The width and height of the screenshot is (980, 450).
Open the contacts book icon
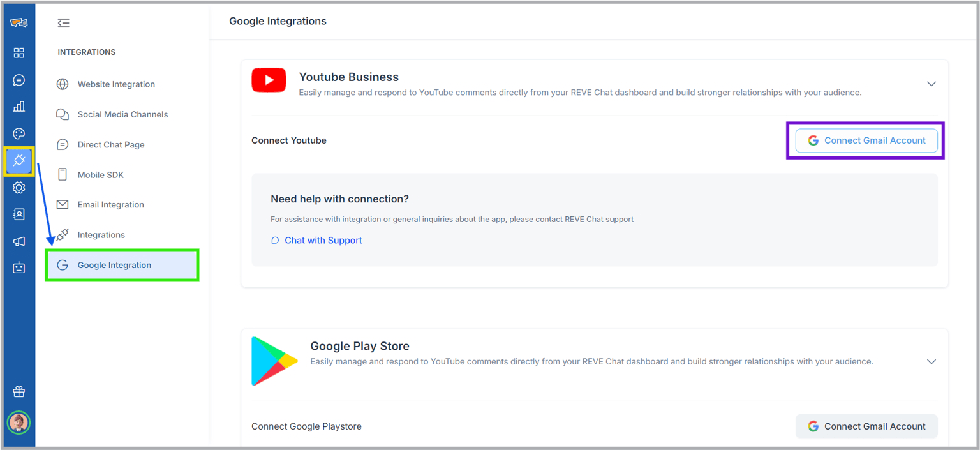coord(19,214)
